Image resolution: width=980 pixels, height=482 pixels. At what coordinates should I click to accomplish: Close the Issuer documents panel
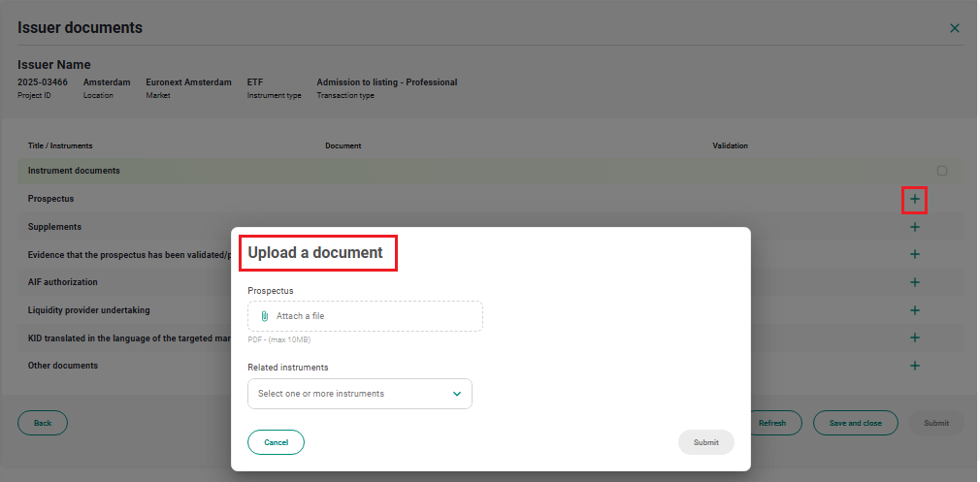(955, 28)
